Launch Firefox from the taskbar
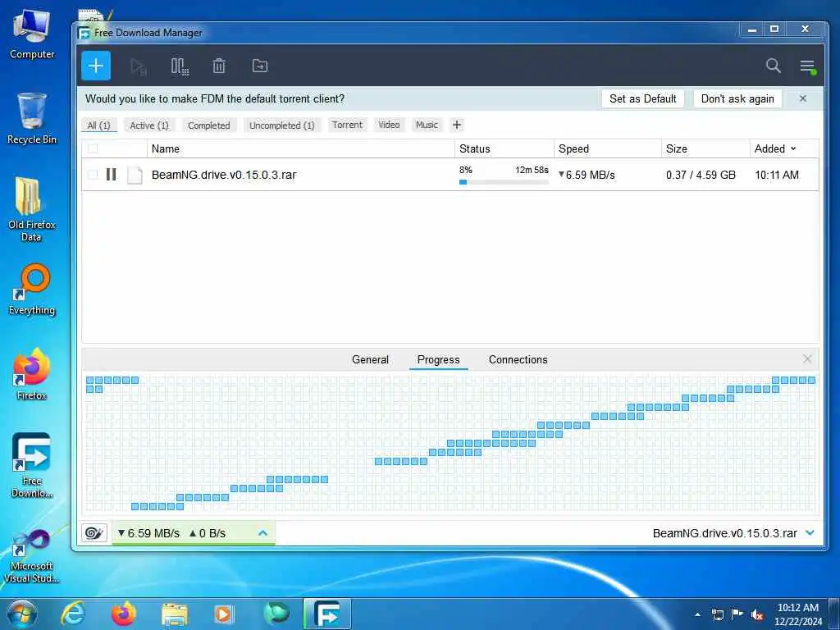Image resolution: width=840 pixels, height=630 pixels. 123,614
